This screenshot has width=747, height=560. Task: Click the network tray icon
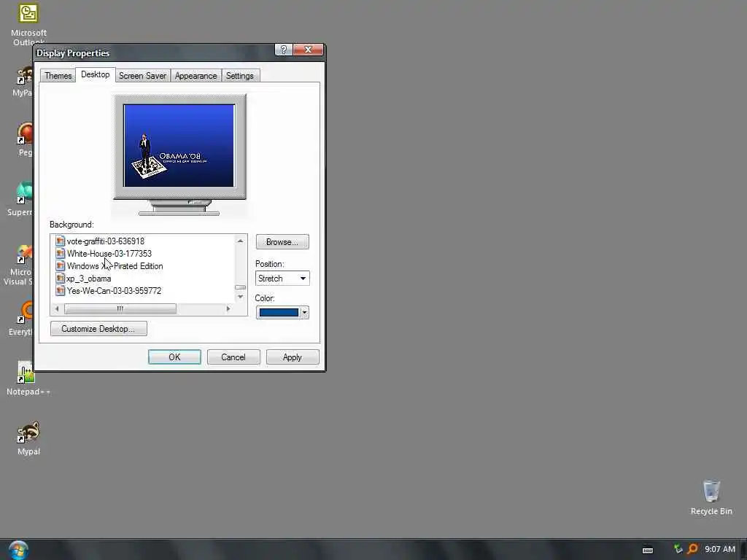point(678,549)
